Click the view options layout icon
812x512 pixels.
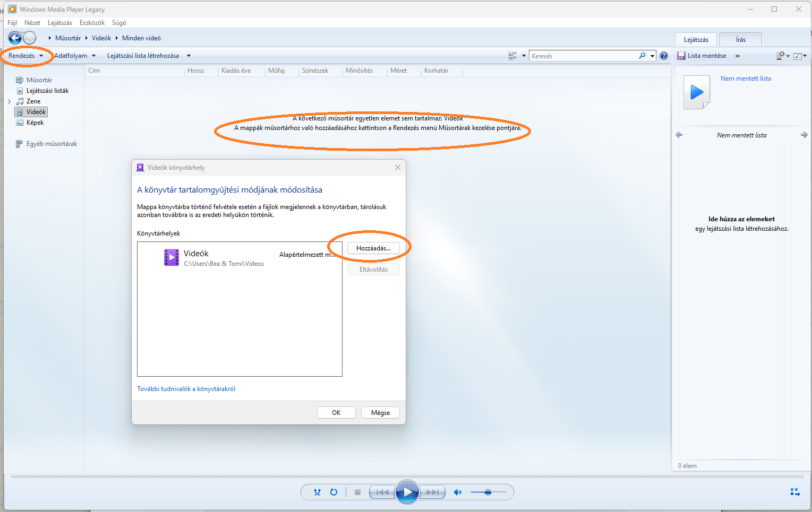(512, 56)
